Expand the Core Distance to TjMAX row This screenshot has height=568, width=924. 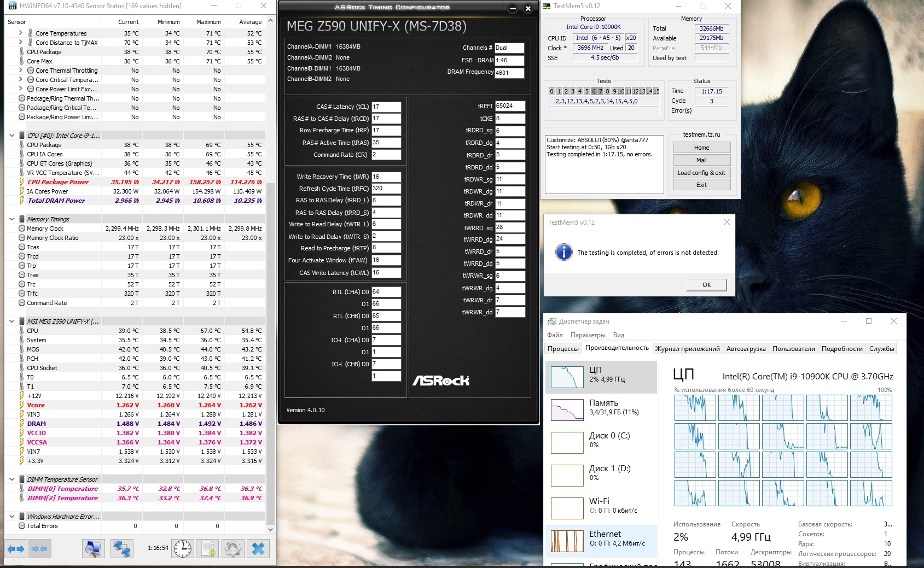click(x=21, y=43)
